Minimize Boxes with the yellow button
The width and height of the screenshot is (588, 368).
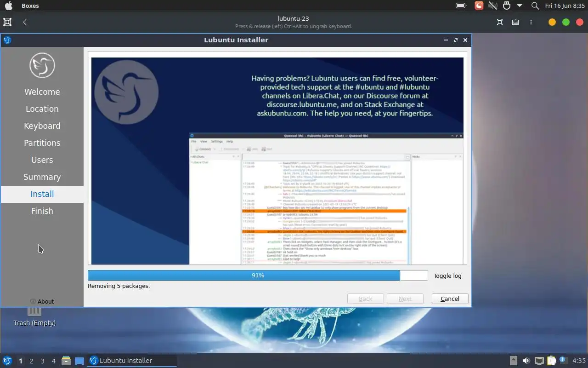[x=552, y=22]
